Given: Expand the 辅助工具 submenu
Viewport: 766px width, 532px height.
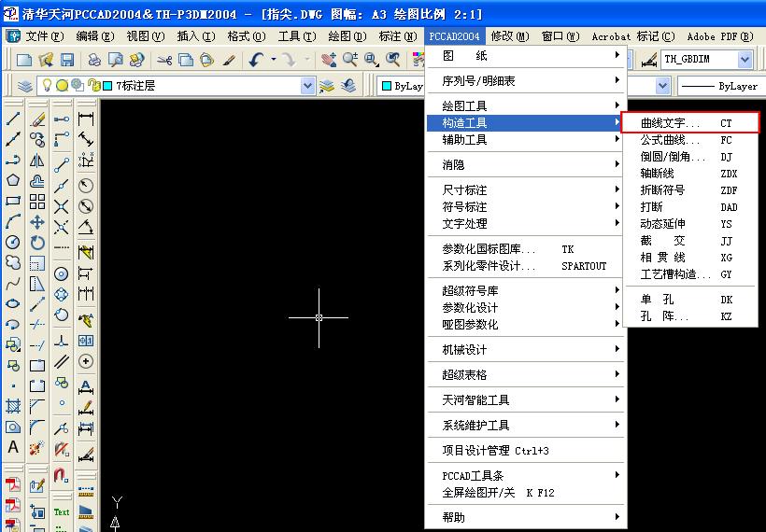Looking at the screenshot, I should point(524,140).
